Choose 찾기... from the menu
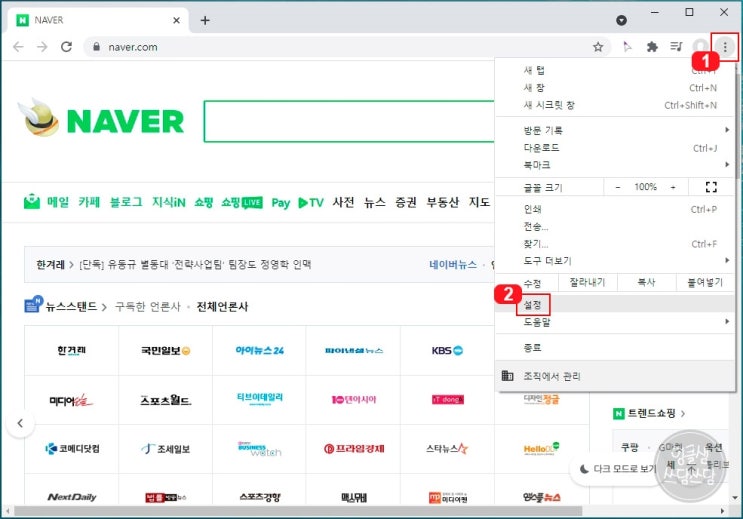743x519 pixels. pos(615,244)
